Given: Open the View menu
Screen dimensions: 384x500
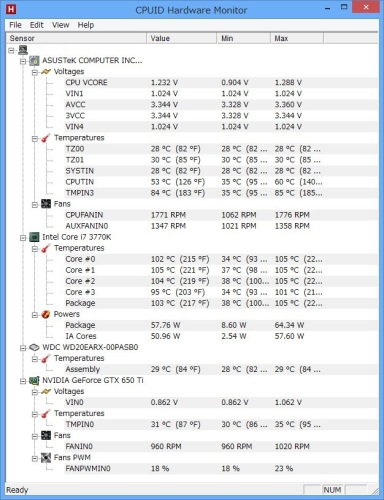Looking at the screenshot, I should 60,25.
